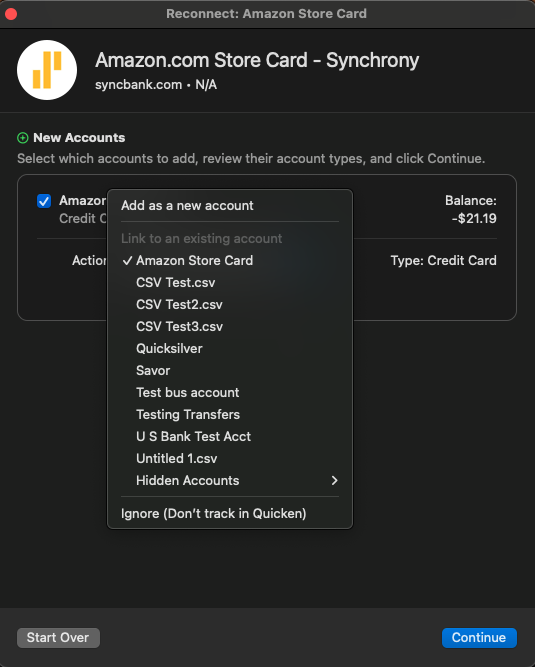
Task: Click the blue Continue button
Action: pyautogui.click(x=479, y=638)
